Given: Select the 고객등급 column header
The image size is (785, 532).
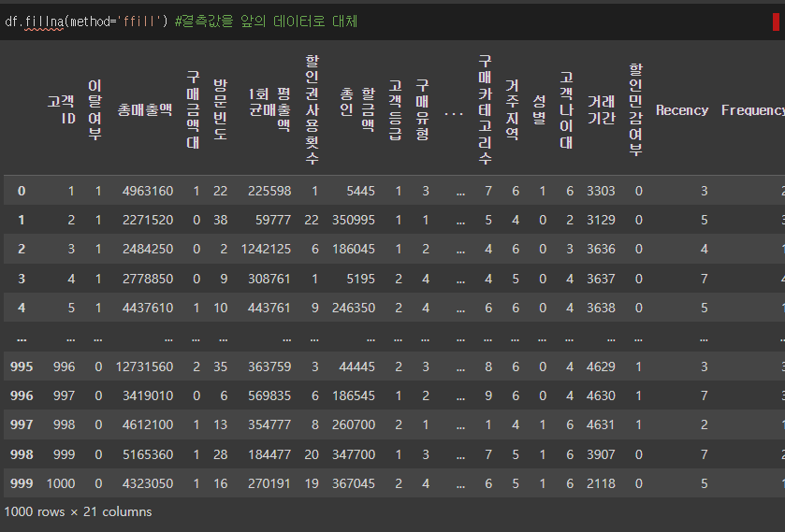Looking at the screenshot, I should click(x=395, y=109).
